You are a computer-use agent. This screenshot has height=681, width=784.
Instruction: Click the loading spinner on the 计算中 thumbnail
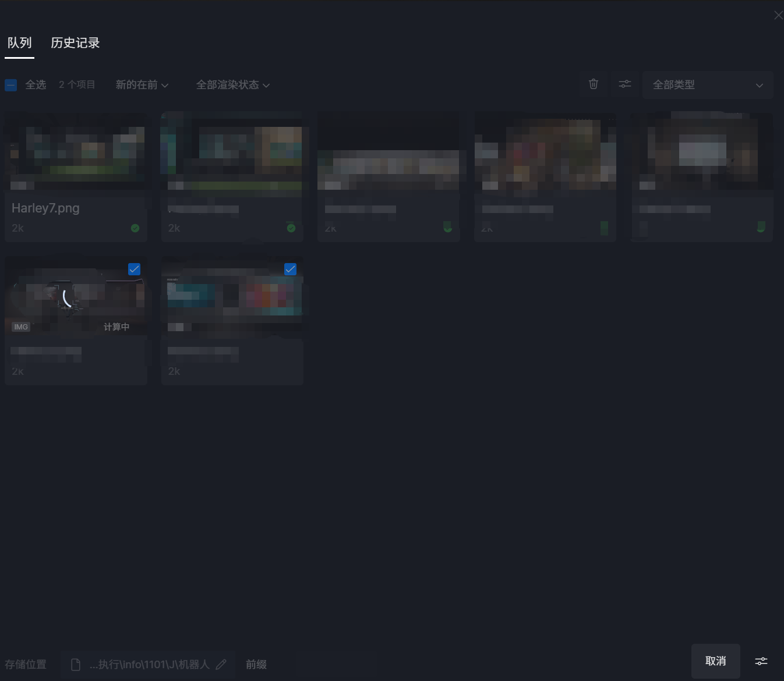click(x=69, y=298)
